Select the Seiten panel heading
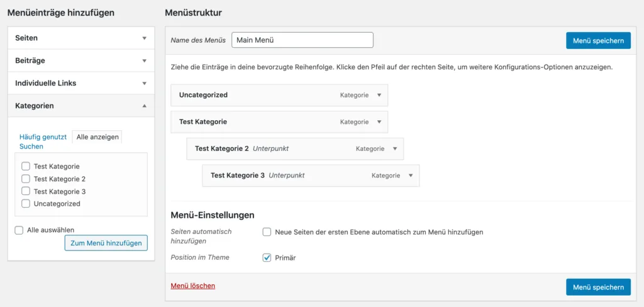Screen dimensions: 644x307 pyautogui.click(x=26, y=38)
